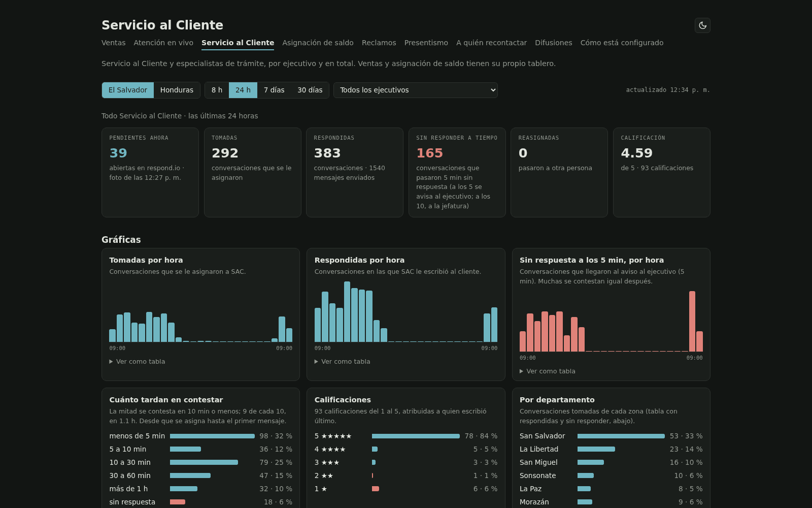
Task: Choose the 30 días time range
Action: (x=310, y=90)
